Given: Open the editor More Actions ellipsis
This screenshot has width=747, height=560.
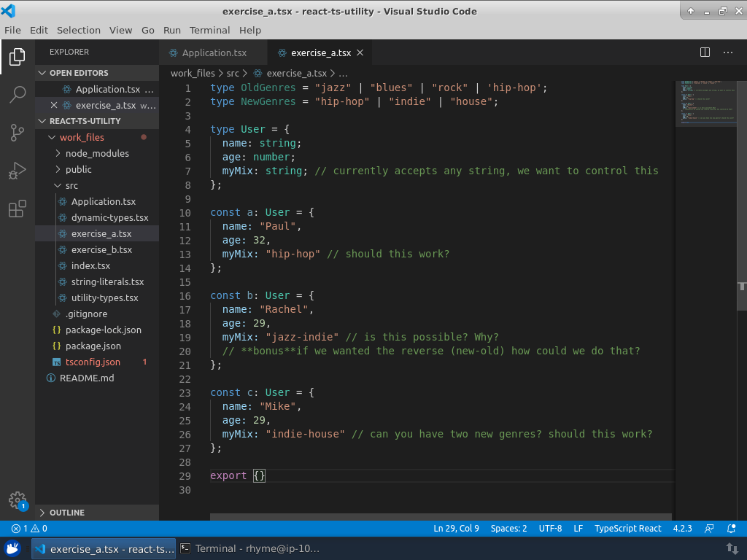Looking at the screenshot, I should [x=727, y=52].
